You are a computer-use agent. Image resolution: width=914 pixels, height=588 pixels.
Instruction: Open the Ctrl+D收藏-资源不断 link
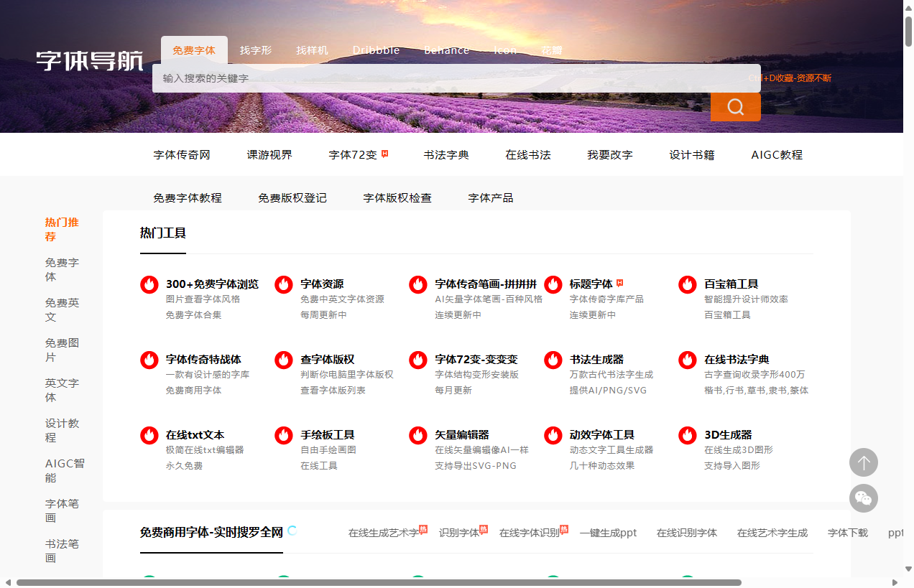click(791, 78)
